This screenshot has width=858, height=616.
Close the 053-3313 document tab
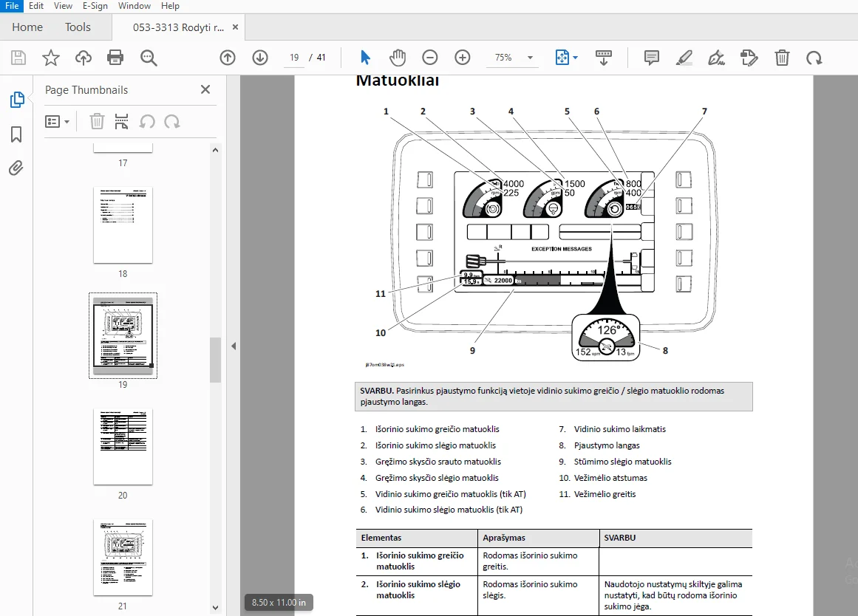pyautogui.click(x=235, y=27)
